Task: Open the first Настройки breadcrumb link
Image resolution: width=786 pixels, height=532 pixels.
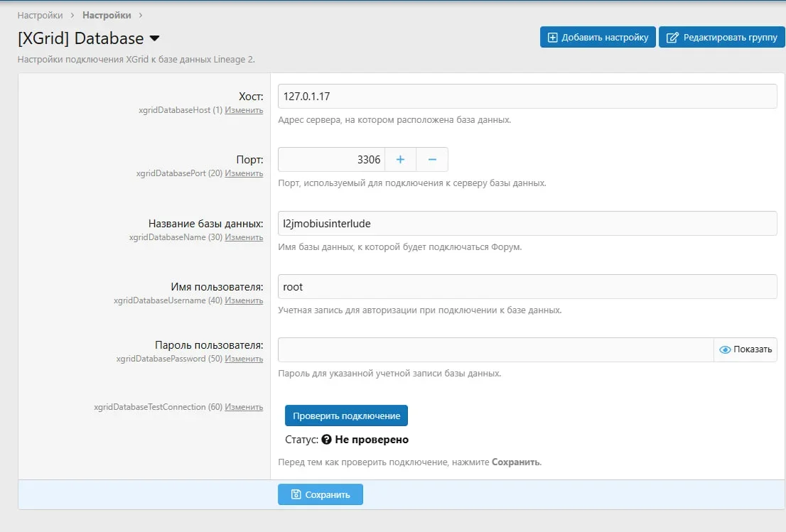Action: 40,15
